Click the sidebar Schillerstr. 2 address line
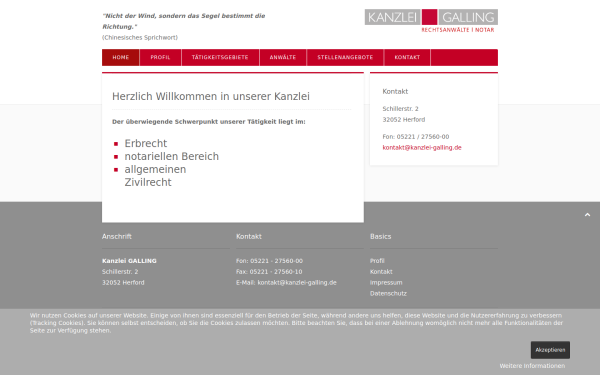600x375 pixels. point(401,109)
